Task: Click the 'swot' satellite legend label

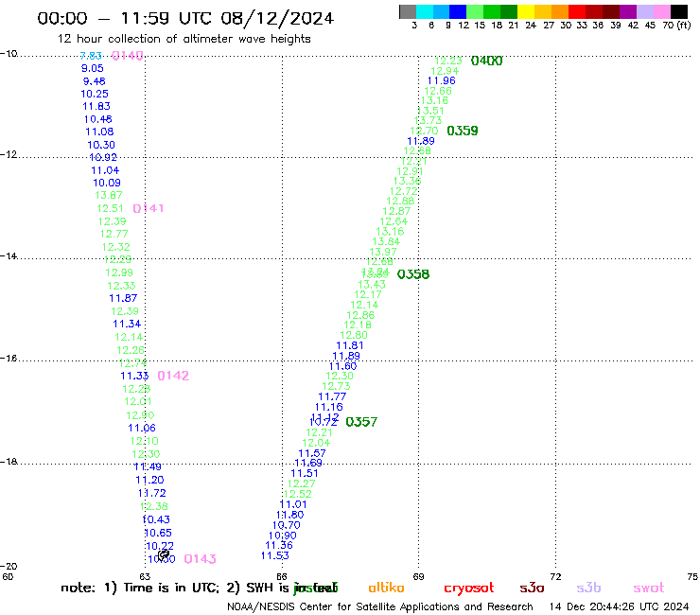Action: [649, 589]
